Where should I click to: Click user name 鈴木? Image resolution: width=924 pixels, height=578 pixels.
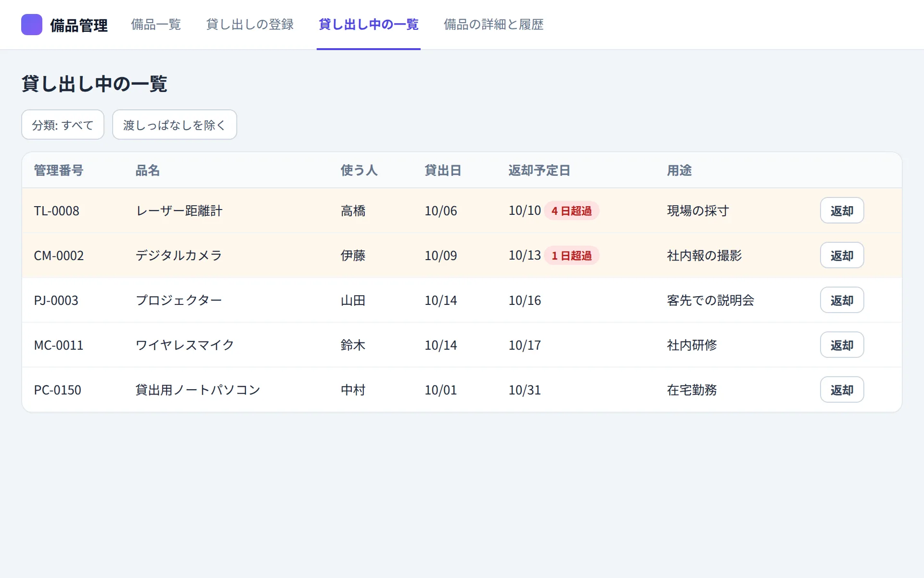click(x=353, y=345)
